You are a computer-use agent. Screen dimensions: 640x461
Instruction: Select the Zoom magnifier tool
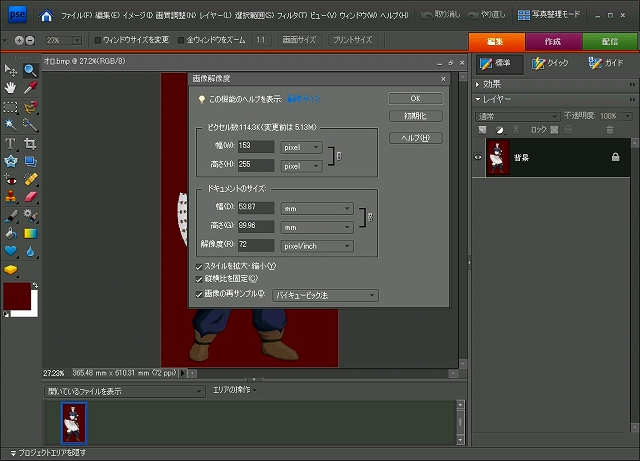30,70
